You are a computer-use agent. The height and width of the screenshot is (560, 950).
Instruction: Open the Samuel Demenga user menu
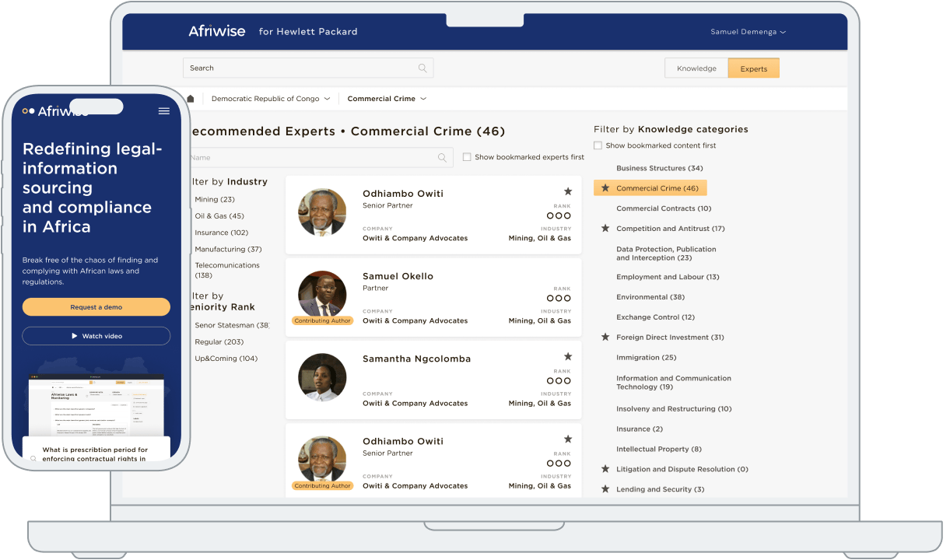click(x=748, y=32)
